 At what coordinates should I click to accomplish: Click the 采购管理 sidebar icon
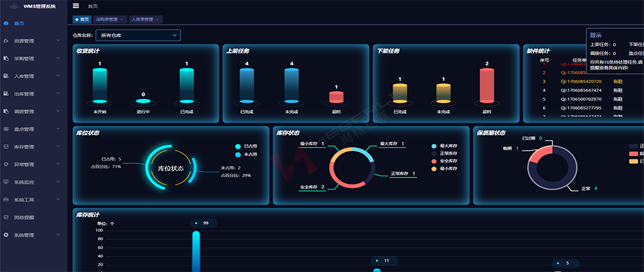coord(6,59)
